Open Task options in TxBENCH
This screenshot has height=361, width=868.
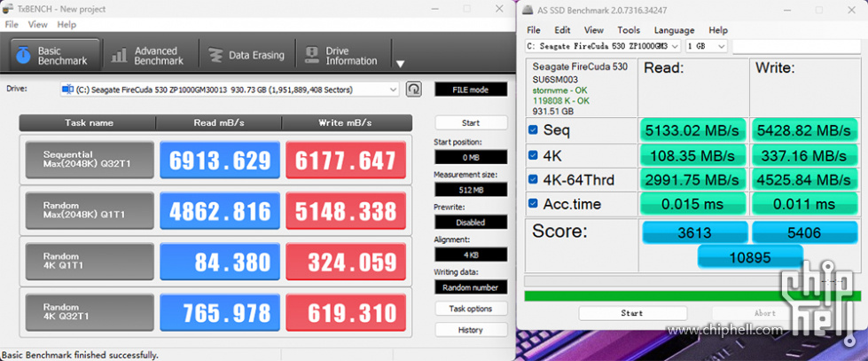point(471,309)
